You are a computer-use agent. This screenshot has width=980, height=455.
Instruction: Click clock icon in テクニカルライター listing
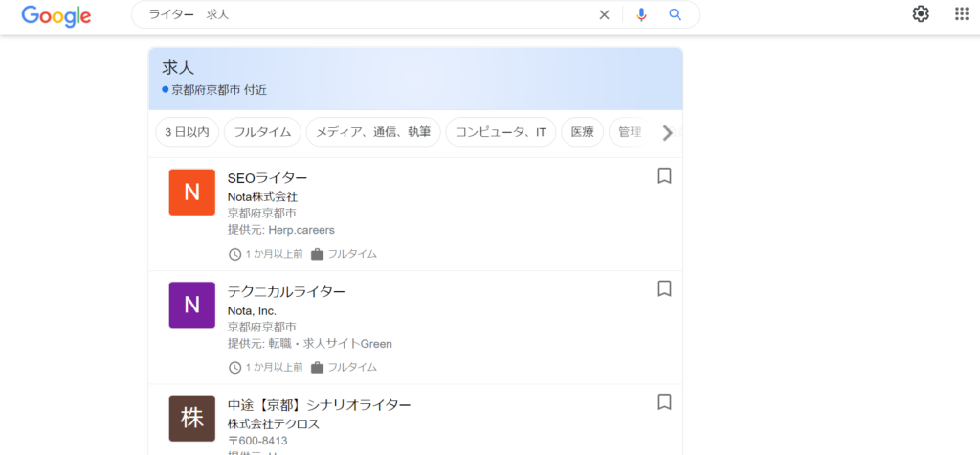tap(235, 368)
